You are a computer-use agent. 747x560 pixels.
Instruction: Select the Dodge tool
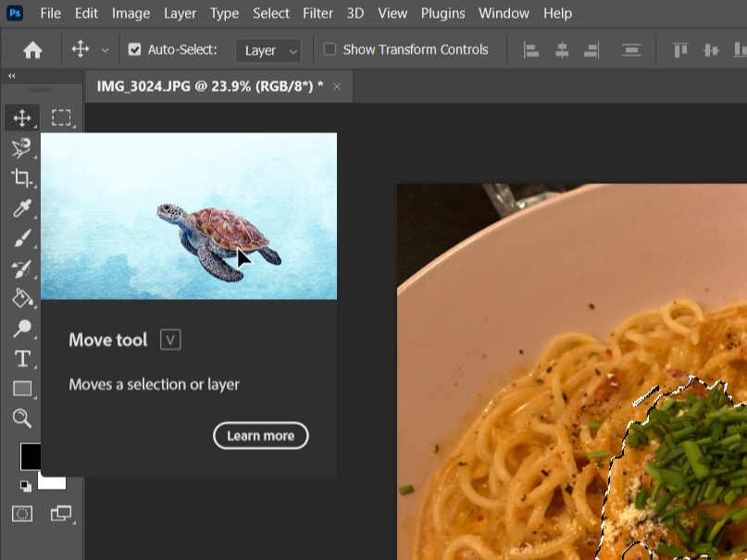[x=21, y=328]
